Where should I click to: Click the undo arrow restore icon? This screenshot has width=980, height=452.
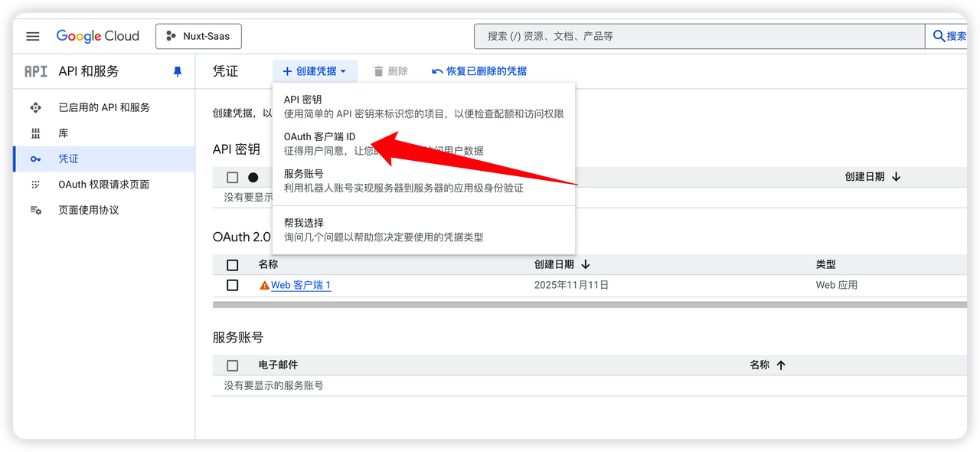tap(437, 71)
